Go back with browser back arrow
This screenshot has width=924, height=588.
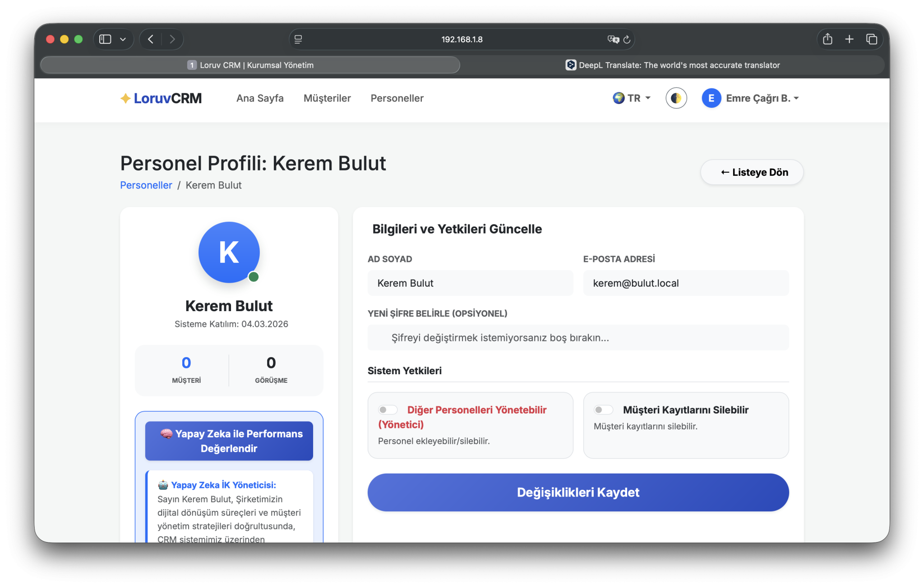point(151,39)
